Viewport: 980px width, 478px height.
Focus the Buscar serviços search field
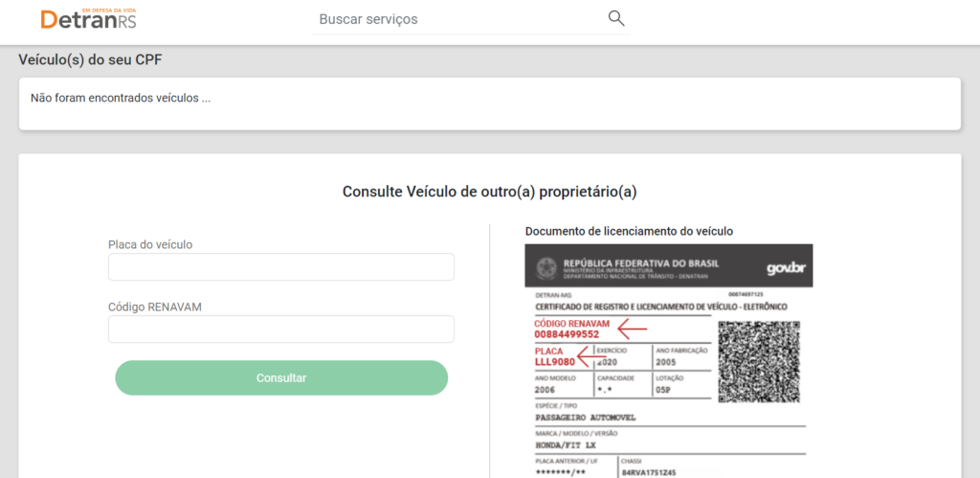(x=459, y=19)
